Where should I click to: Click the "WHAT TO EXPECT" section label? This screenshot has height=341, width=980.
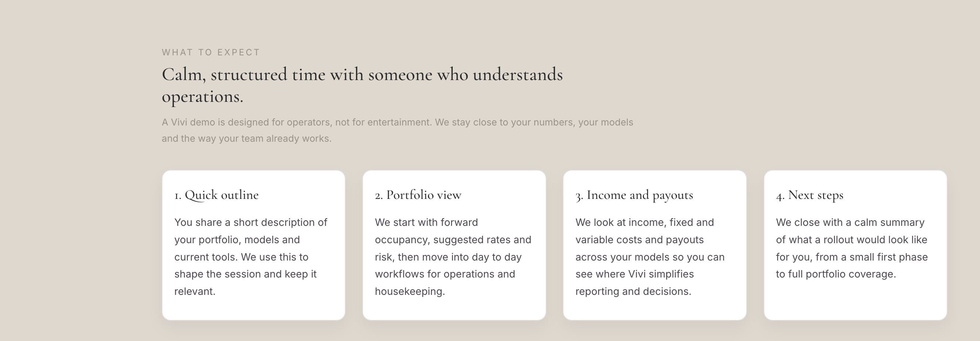211,52
